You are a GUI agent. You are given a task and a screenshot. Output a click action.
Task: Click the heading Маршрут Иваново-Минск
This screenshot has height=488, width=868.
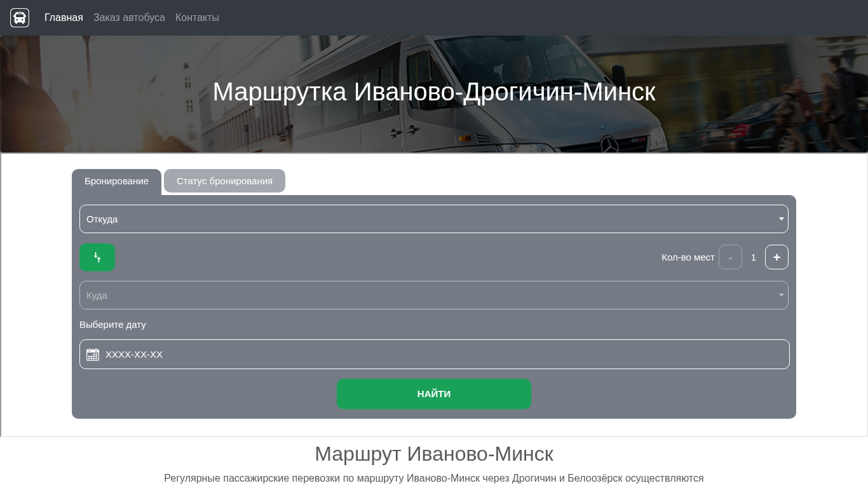[x=434, y=454]
